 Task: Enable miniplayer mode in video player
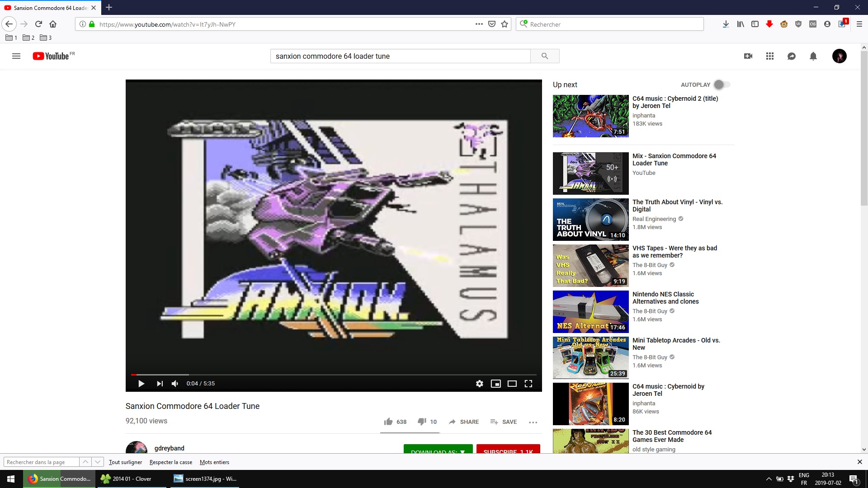(x=495, y=384)
